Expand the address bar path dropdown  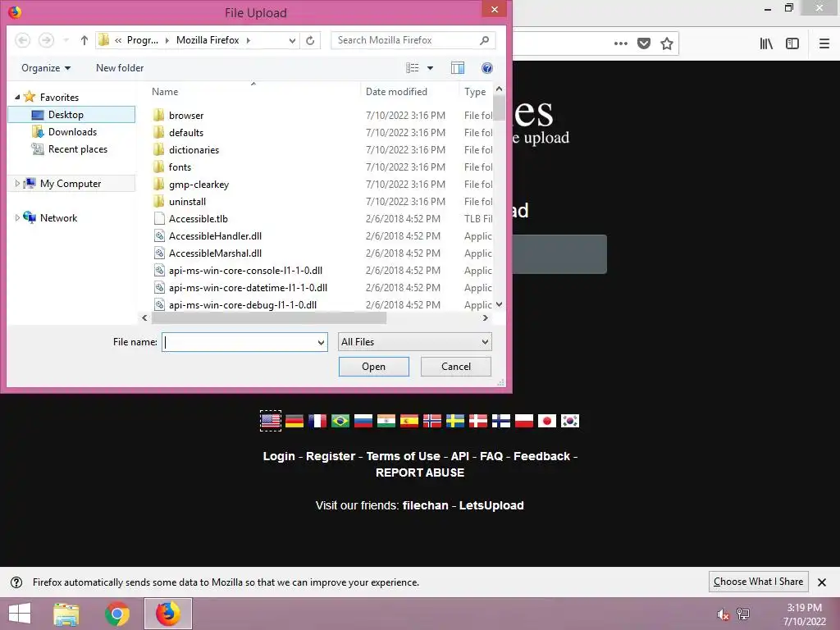(x=292, y=40)
